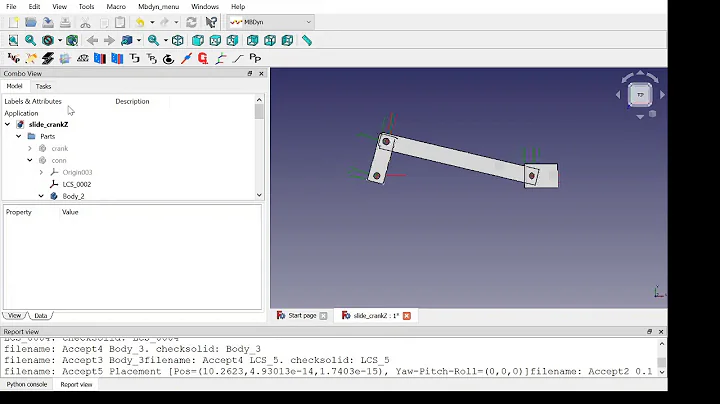Select Body_2 in the model tree
Image resolution: width=720 pixels, height=404 pixels.
click(x=73, y=196)
